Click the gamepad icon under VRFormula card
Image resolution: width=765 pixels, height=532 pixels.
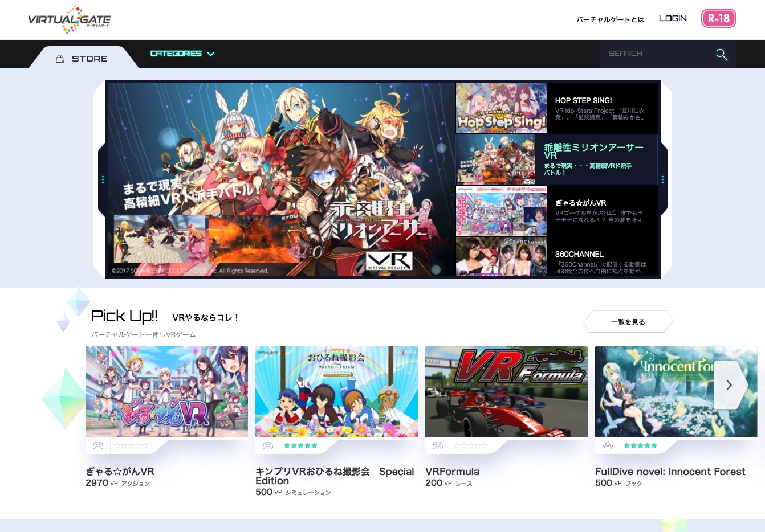[438, 445]
